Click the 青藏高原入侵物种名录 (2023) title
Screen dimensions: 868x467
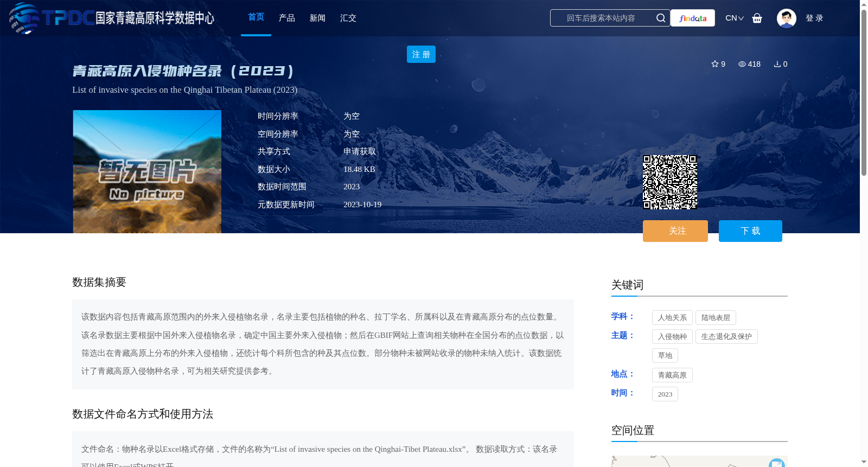tap(183, 71)
